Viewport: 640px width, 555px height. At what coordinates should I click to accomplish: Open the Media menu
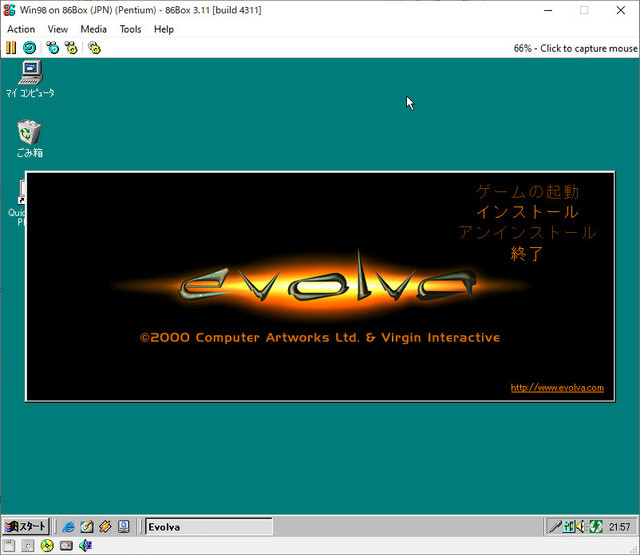[x=93, y=29]
